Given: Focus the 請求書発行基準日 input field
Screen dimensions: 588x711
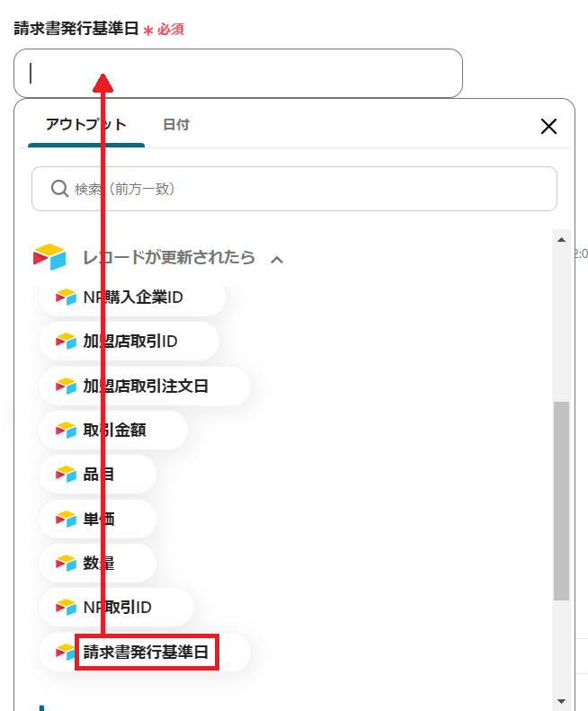Looking at the screenshot, I should coord(238,73).
